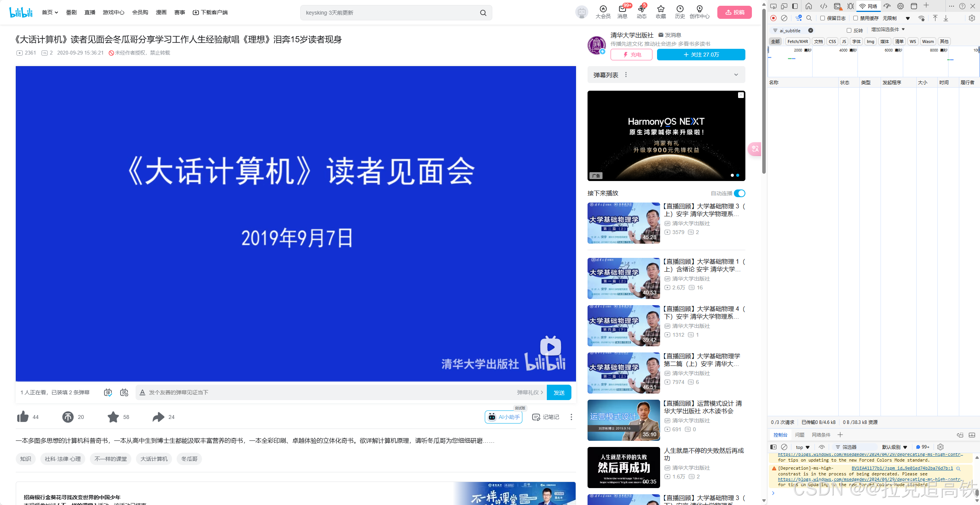The width and height of the screenshot is (980, 505).
Task: Click the network timeline overview bar
Action: click(872, 61)
